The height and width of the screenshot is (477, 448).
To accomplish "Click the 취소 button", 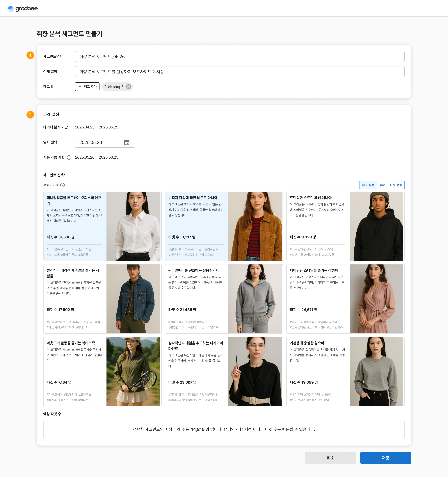I will [330, 458].
